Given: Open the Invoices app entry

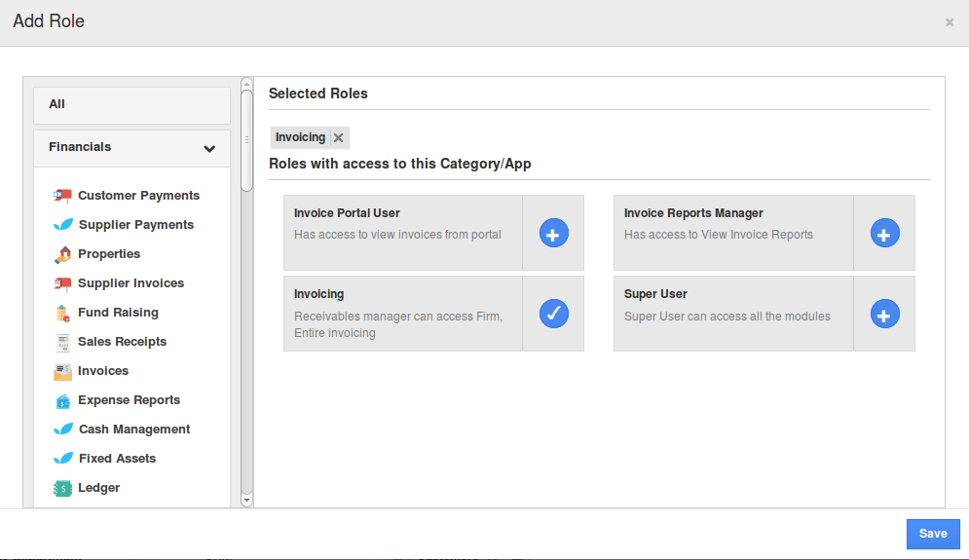Looking at the screenshot, I should [102, 371].
